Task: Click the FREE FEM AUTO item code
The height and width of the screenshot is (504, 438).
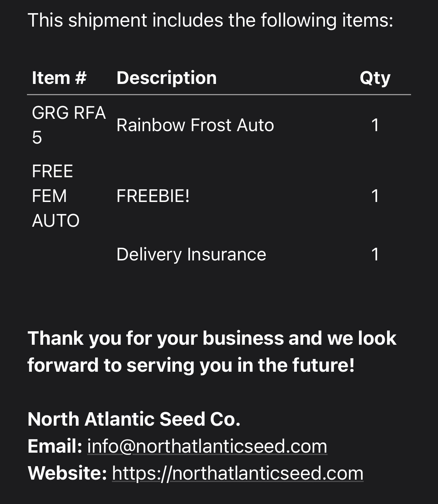Action: tap(56, 196)
